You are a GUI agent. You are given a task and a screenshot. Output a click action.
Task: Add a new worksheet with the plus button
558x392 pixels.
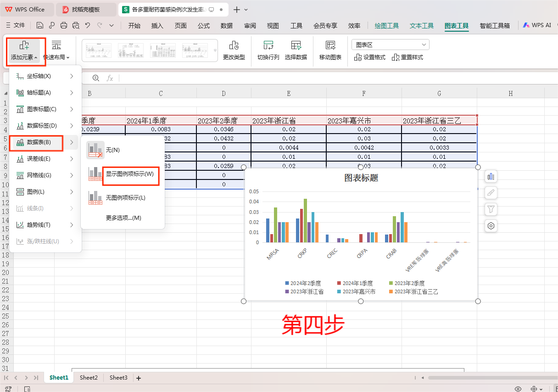(x=138, y=377)
